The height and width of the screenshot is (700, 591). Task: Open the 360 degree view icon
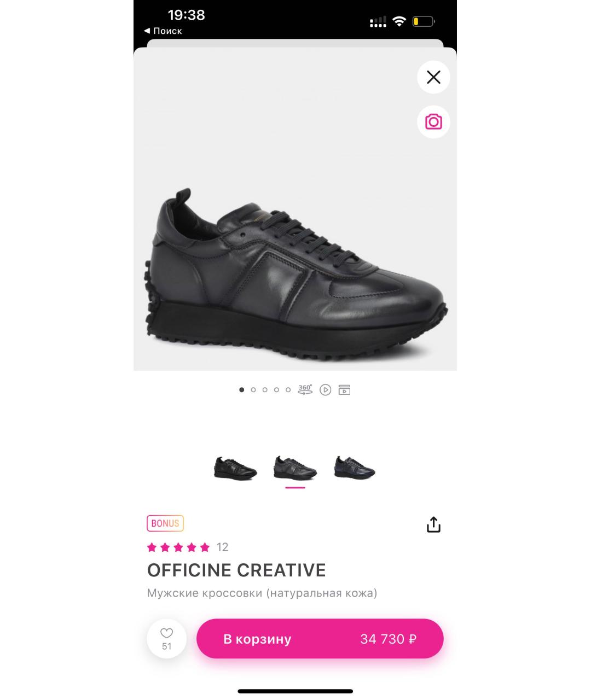click(305, 390)
